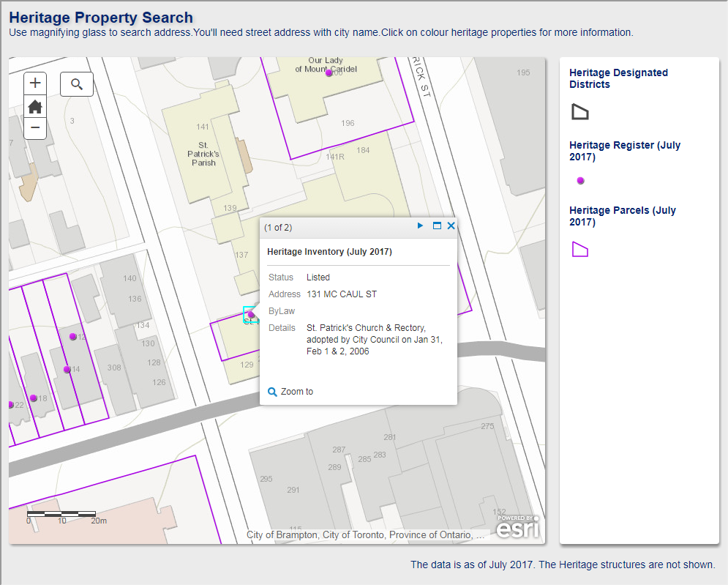Click building number 139 on the map
Image resolution: width=728 pixels, height=585 pixels.
pyautogui.click(x=230, y=208)
